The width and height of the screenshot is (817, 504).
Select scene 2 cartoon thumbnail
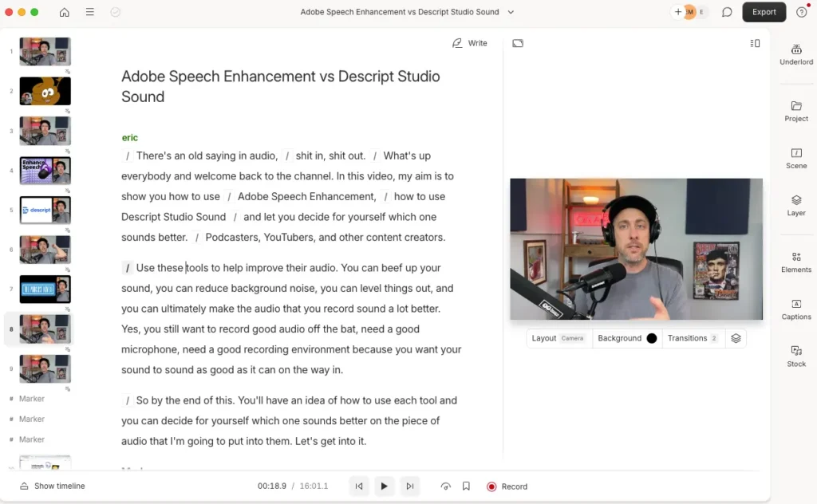click(45, 91)
